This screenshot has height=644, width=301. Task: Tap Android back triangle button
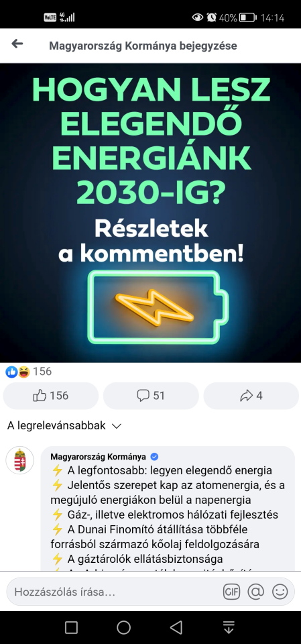pyautogui.click(x=176, y=627)
